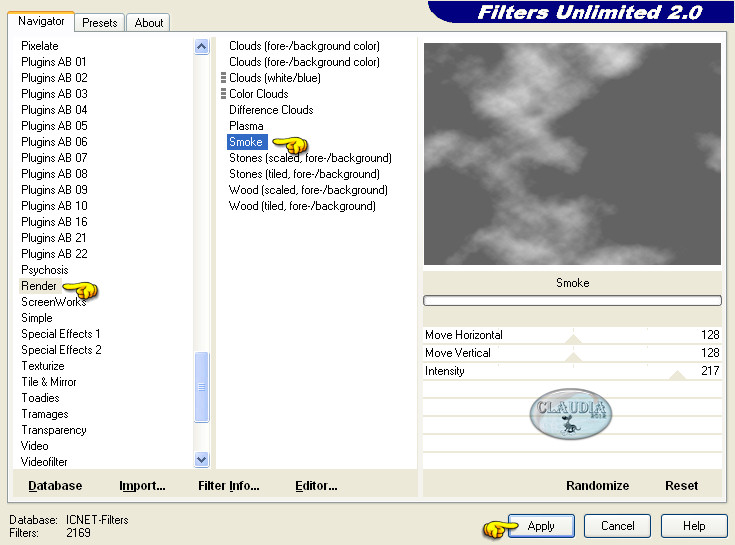Choose Clouds (white/blue) filter

coord(275,78)
